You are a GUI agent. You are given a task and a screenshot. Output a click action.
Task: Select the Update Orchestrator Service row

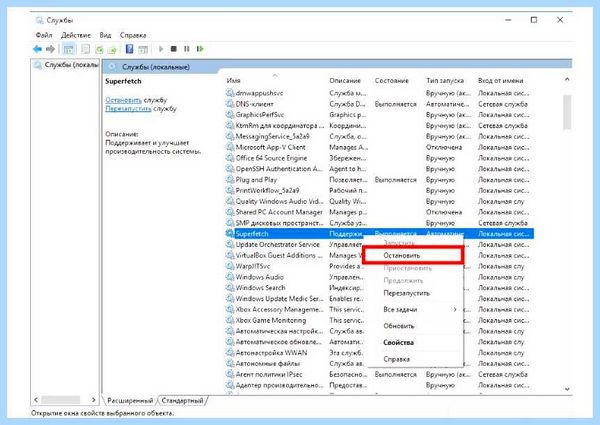[x=380, y=244]
